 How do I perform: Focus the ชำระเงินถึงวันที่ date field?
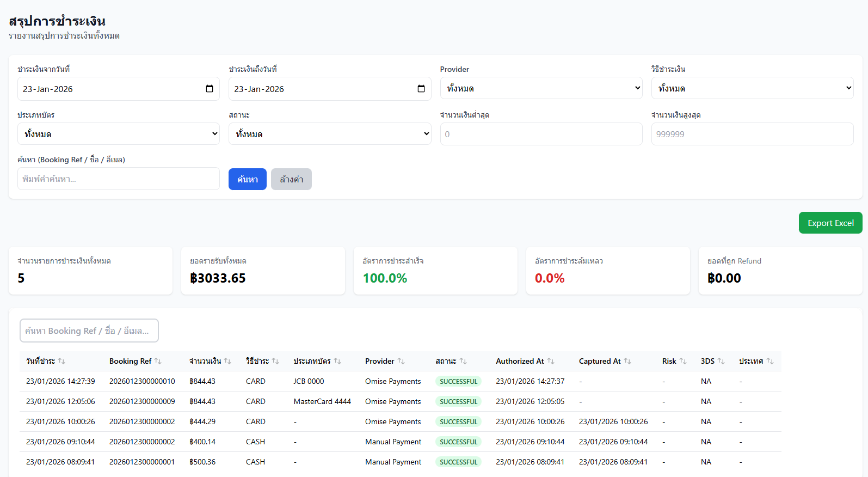330,89
